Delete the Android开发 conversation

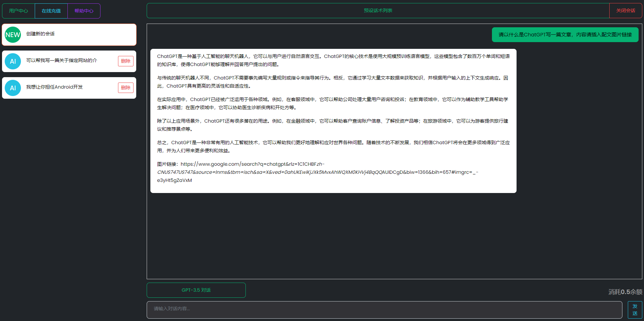pos(126,88)
